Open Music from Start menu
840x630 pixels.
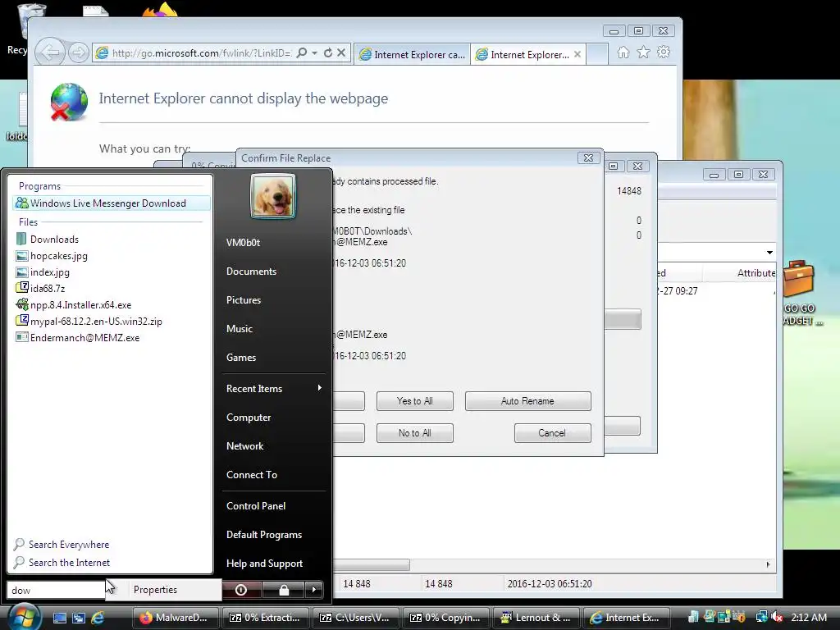[239, 329]
